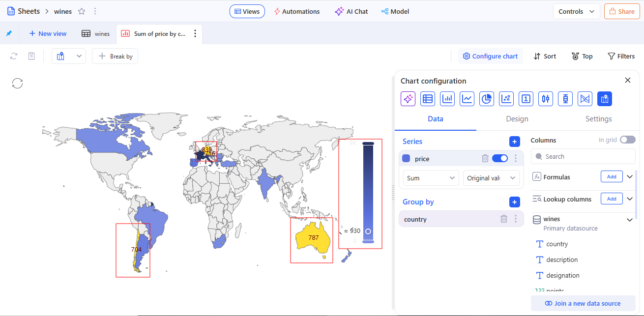Select the pie chart type icon
Screen dimensions: 644x316
(487, 99)
